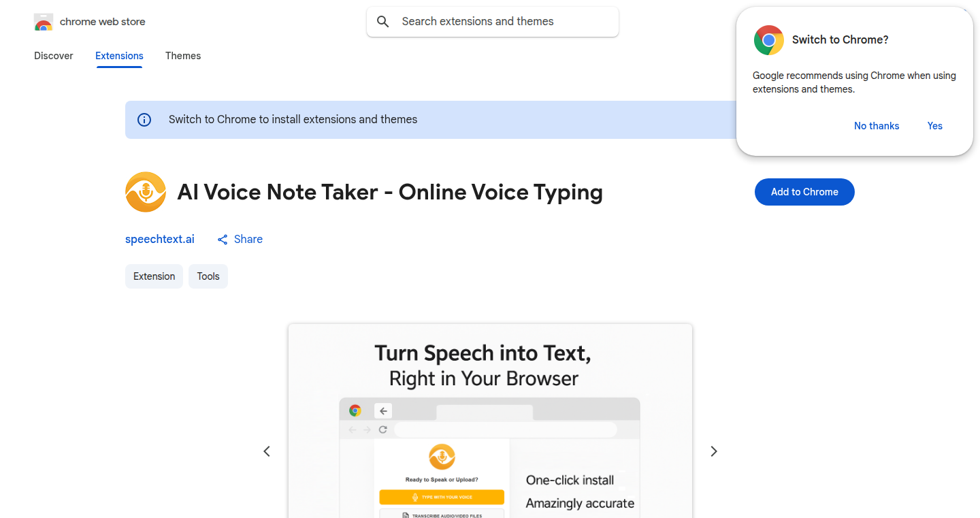Screen dimensions: 980x518
Task: Click the AI Voice Note Taker title heading
Action: coord(390,192)
